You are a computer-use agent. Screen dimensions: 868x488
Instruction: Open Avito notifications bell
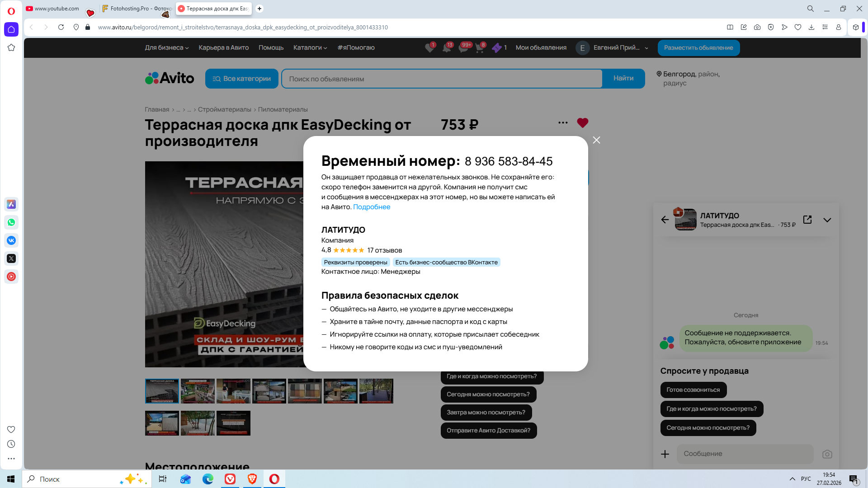[446, 48]
